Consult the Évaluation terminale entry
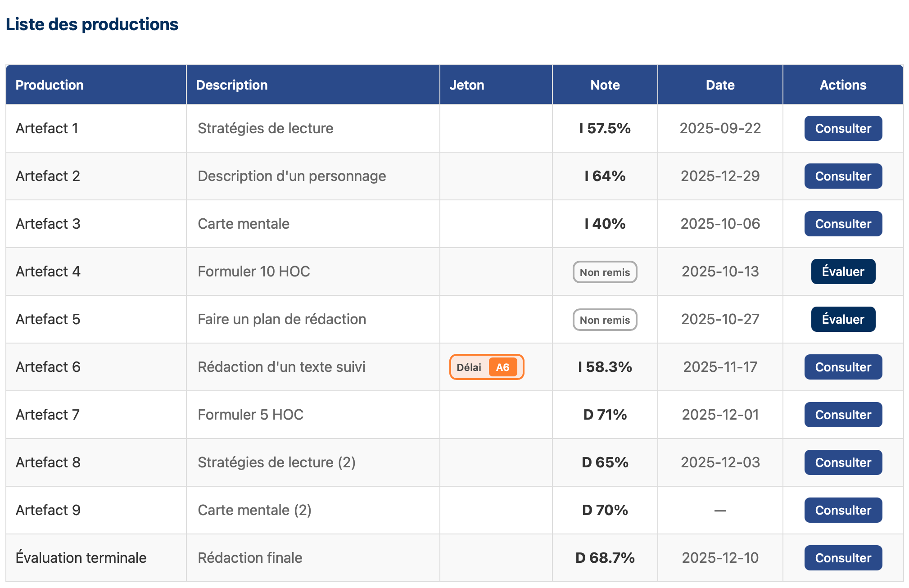 (x=842, y=558)
